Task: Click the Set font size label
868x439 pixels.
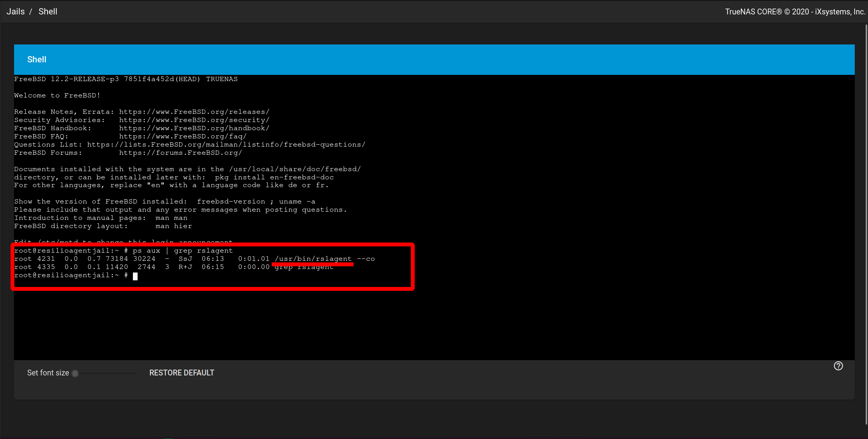Action: click(48, 373)
